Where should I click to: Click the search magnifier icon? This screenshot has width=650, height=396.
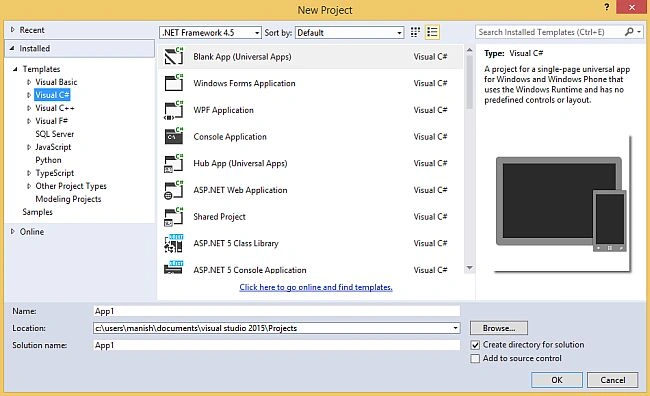(629, 32)
